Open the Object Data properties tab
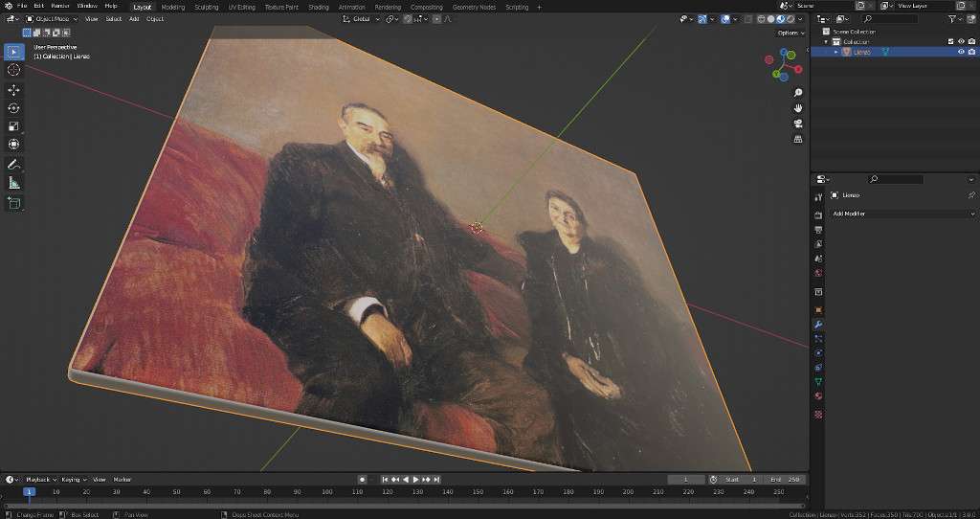Image resolution: width=980 pixels, height=519 pixels. (818, 381)
